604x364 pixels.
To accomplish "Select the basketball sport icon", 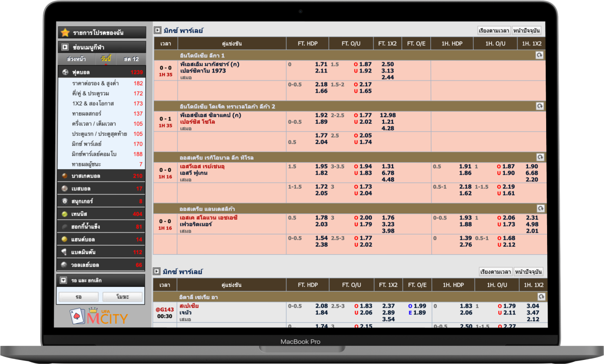I will click(64, 176).
